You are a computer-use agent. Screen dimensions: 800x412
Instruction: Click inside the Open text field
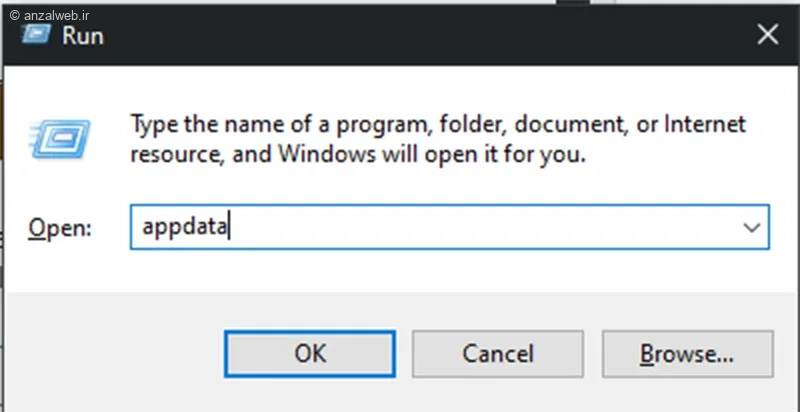pos(440,227)
